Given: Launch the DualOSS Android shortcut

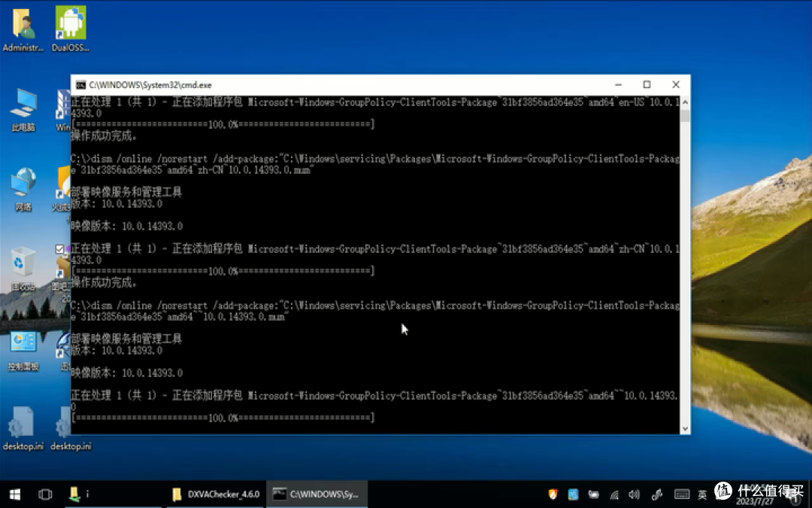Looking at the screenshot, I should [x=71, y=29].
